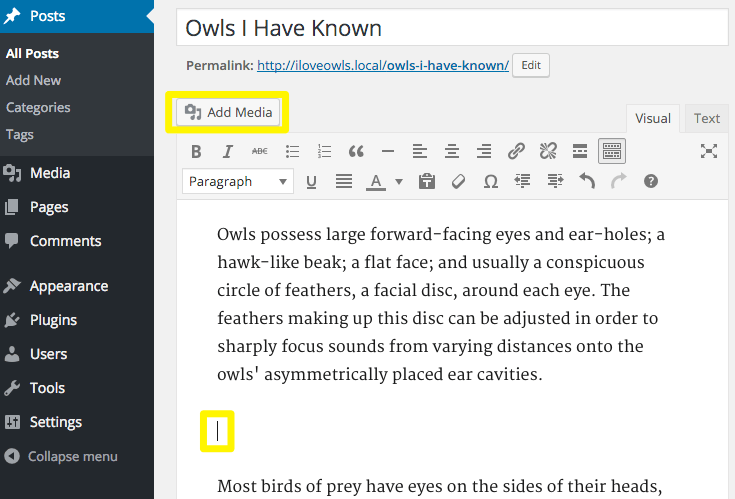The image size is (735, 499).
Task: Enter distraction-free fullscreen mode
Action: [x=709, y=151]
